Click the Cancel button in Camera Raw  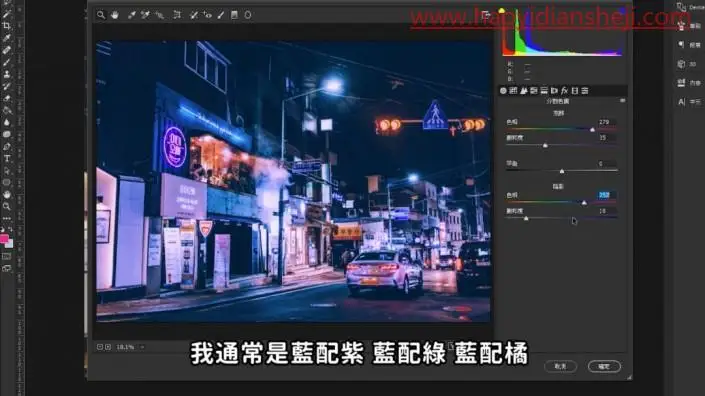(x=560, y=366)
